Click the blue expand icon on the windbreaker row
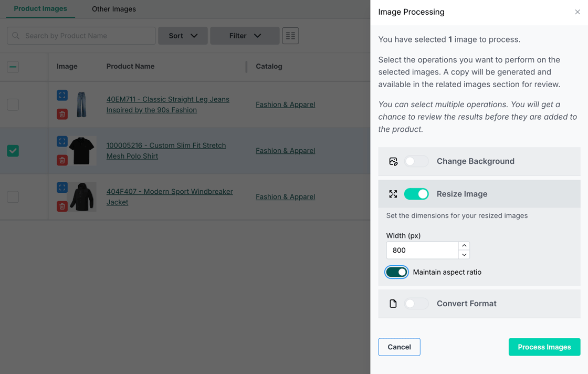 [62, 188]
